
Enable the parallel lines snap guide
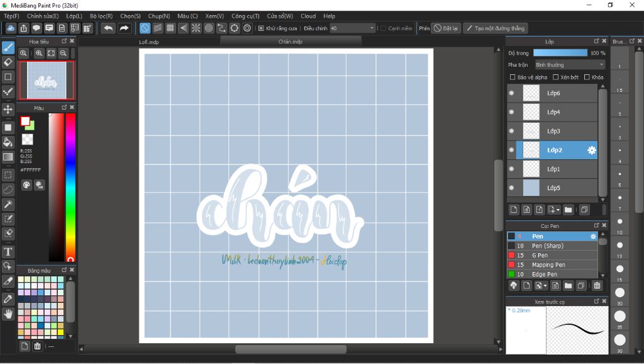[x=157, y=28]
